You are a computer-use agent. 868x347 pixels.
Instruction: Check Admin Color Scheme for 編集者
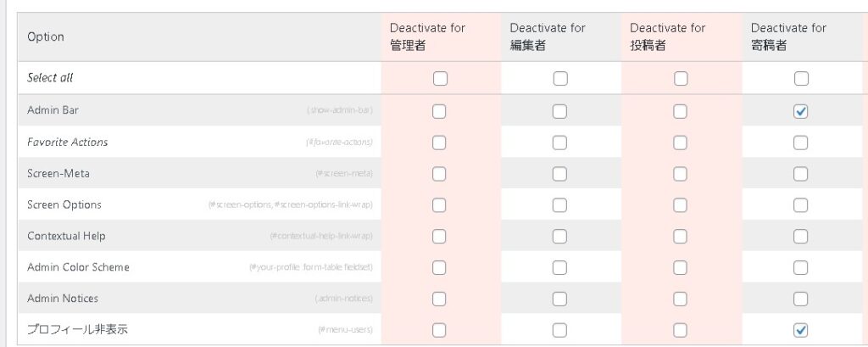[560, 267]
